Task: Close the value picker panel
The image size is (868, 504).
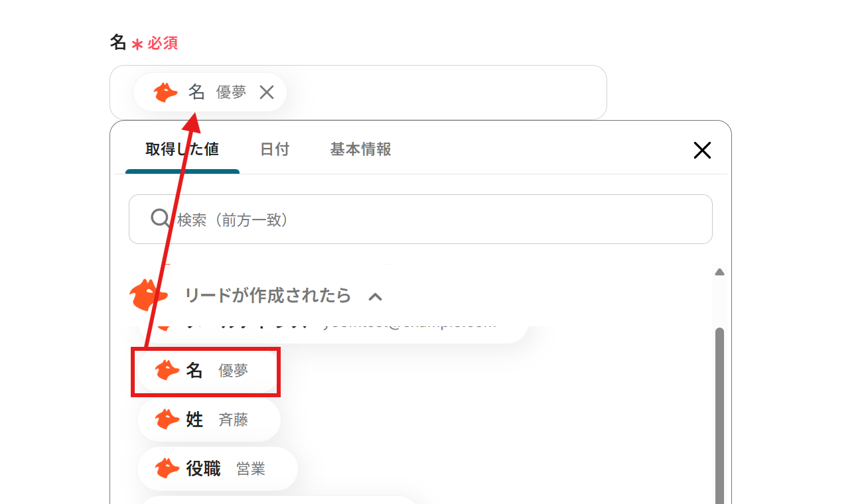Action: click(701, 151)
